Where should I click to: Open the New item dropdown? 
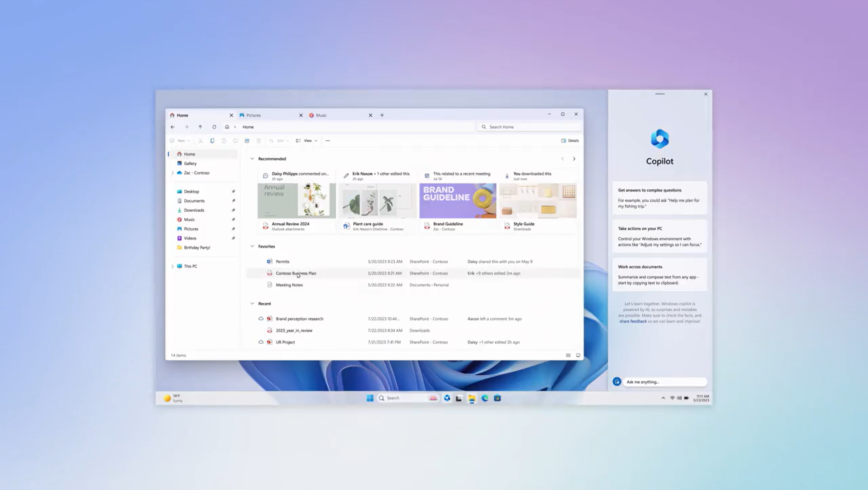[180, 140]
